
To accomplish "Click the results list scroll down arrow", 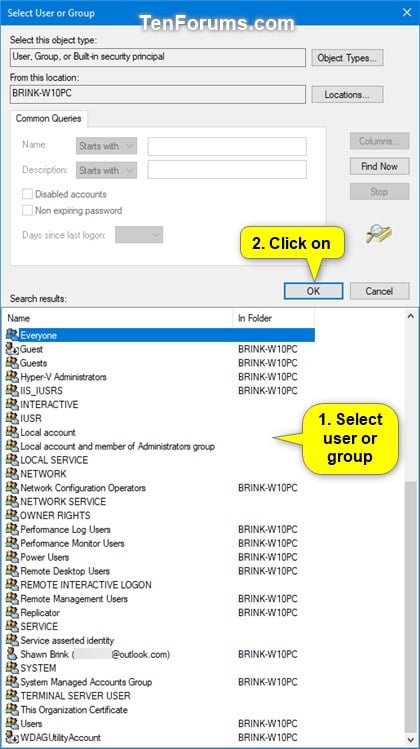I will tap(411, 738).
